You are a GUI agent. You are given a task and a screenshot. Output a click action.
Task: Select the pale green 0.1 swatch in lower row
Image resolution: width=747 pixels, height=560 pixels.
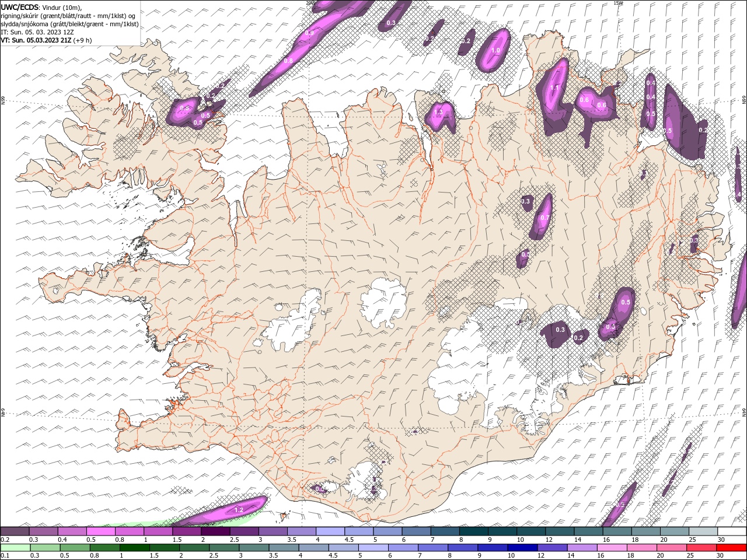tap(15, 548)
